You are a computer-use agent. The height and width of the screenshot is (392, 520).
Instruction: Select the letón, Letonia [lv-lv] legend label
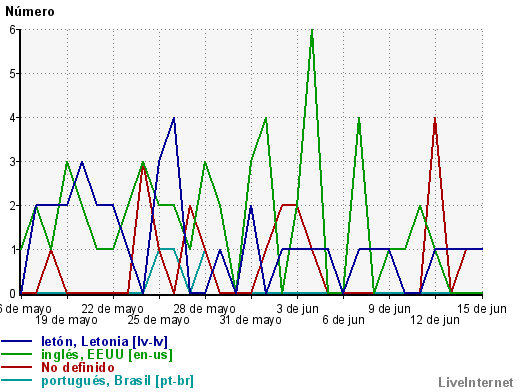[104, 342]
